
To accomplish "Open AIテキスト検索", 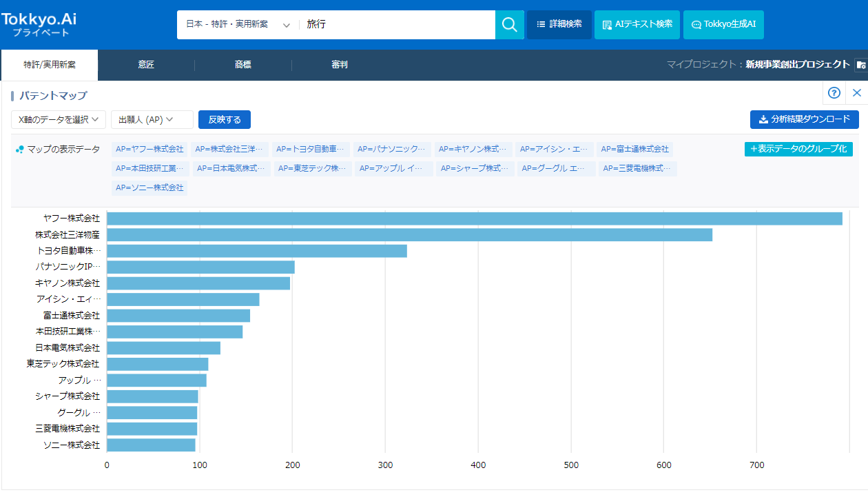I will point(637,25).
